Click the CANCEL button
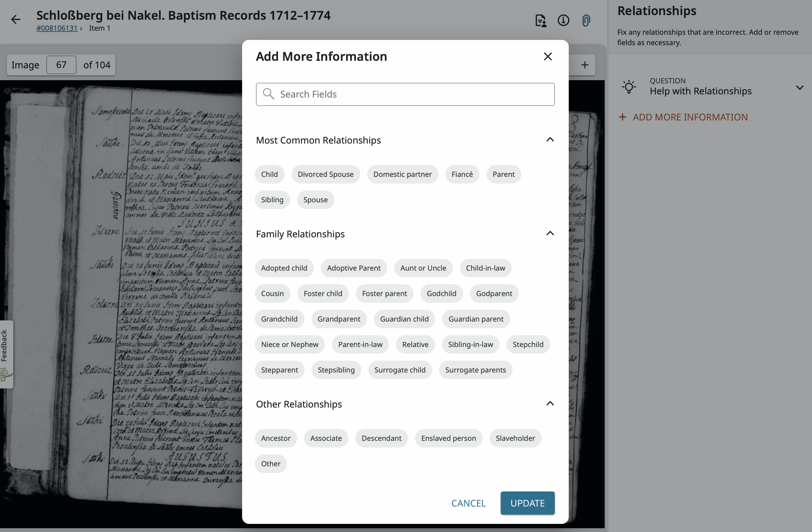This screenshot has height=532, width=812. [468, 503]
